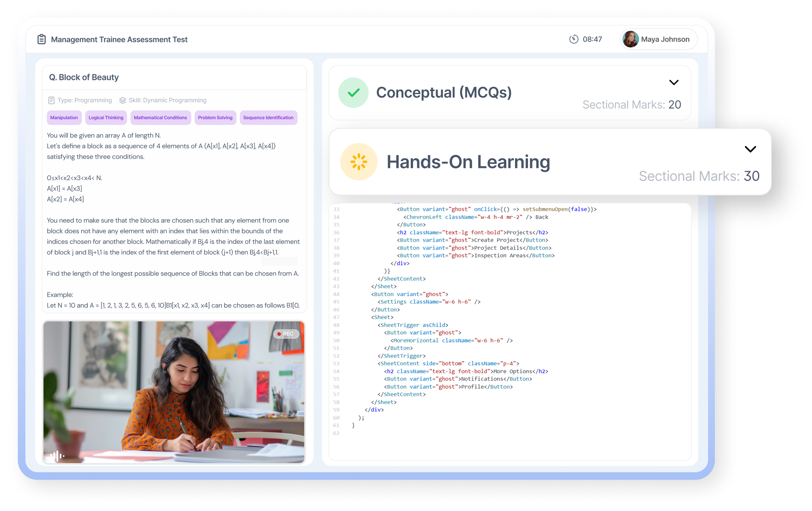
Task: Click Sectional Marks: 20 text
Action: [631, 105]
